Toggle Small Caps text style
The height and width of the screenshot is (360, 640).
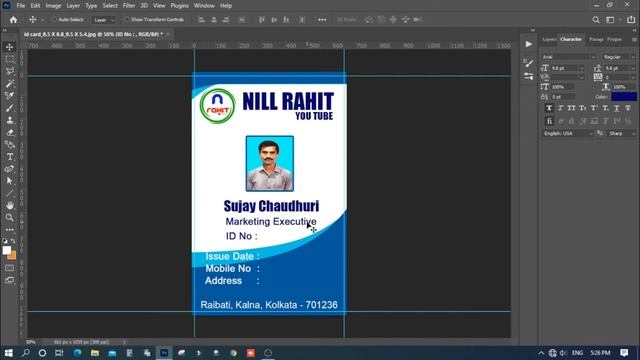tap(583, 108)
